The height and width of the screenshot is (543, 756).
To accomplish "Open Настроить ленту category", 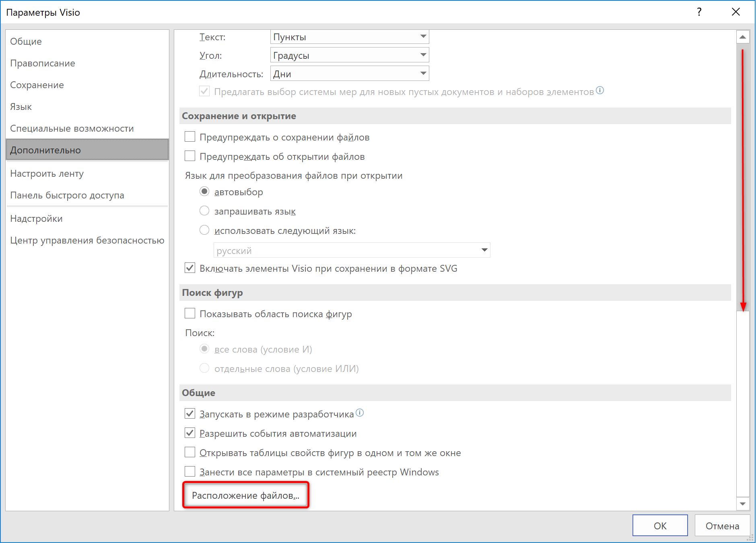I will 87,173.
